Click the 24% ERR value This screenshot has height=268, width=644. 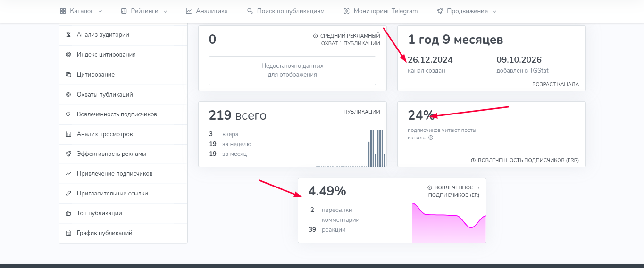(421, 115)
